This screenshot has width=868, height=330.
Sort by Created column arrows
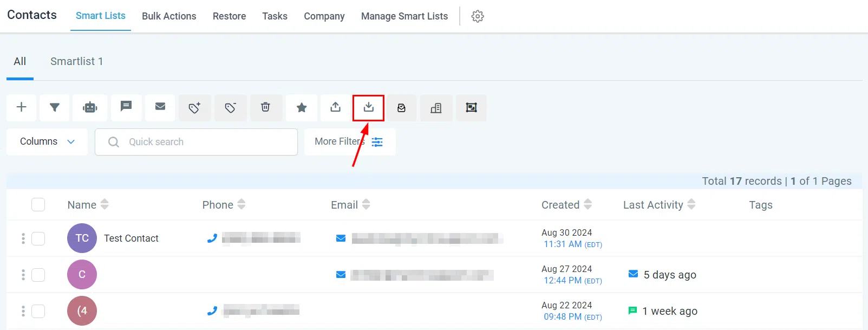[588, 204]
